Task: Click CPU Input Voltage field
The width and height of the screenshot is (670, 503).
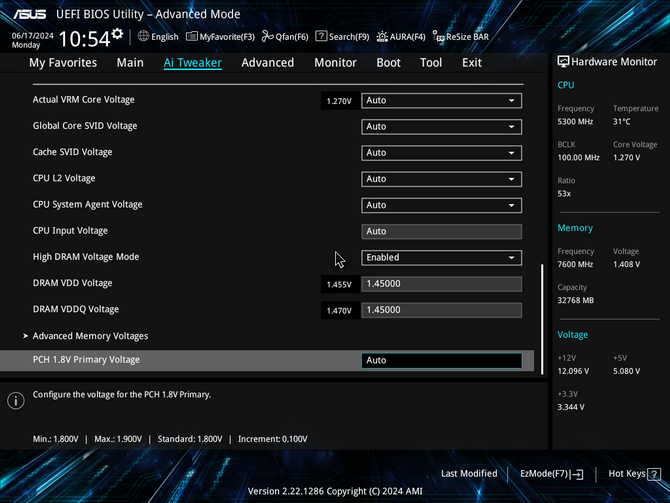Action: [441, 231]
